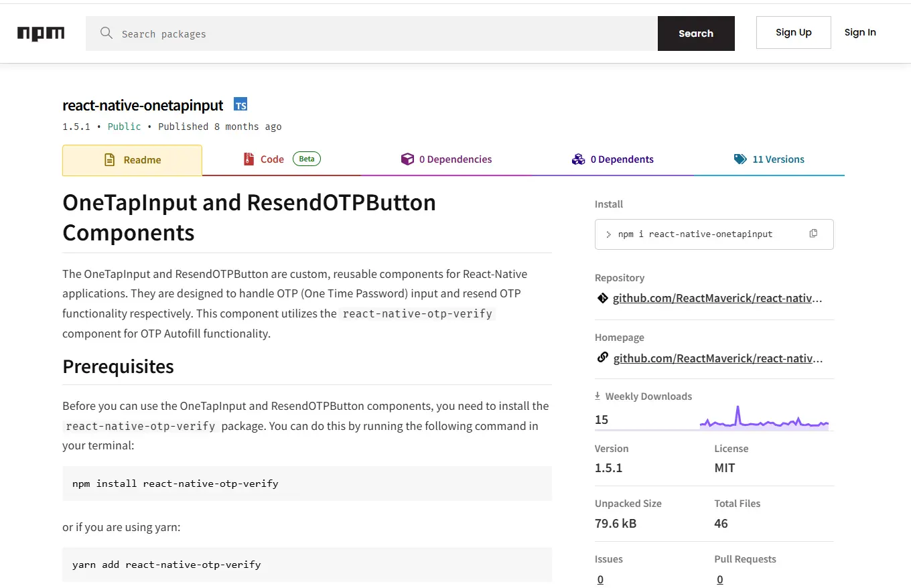This screenshot has height=588, width=911.
Task: Click the Sign Up button
Action: point(794,32)
